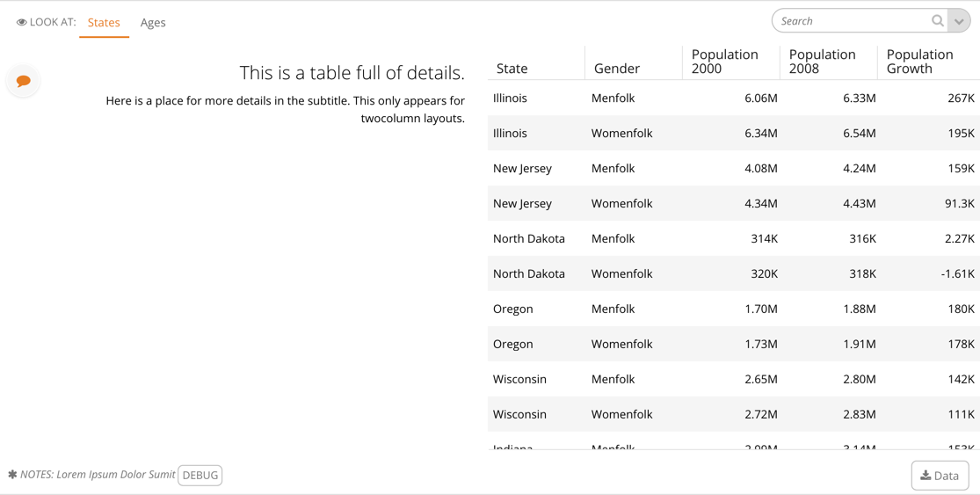Sort by Population 2000 column header
Viewport: 980px width, 495px height.
click(x=731, y=62)
